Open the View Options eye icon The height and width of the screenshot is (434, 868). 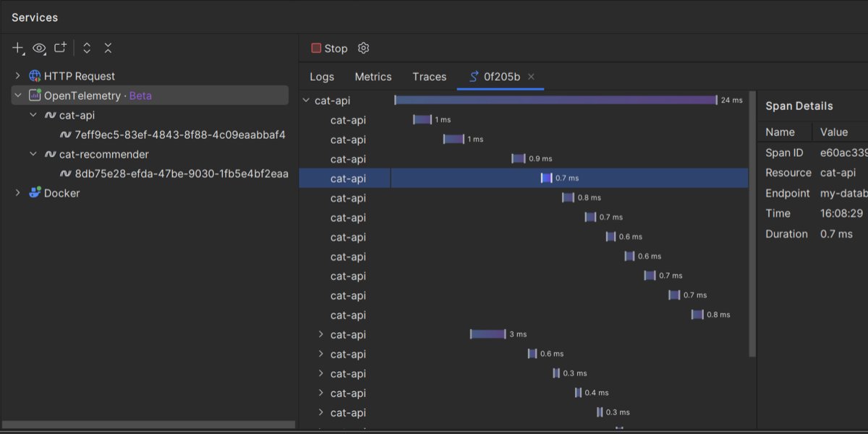[38, 48]
